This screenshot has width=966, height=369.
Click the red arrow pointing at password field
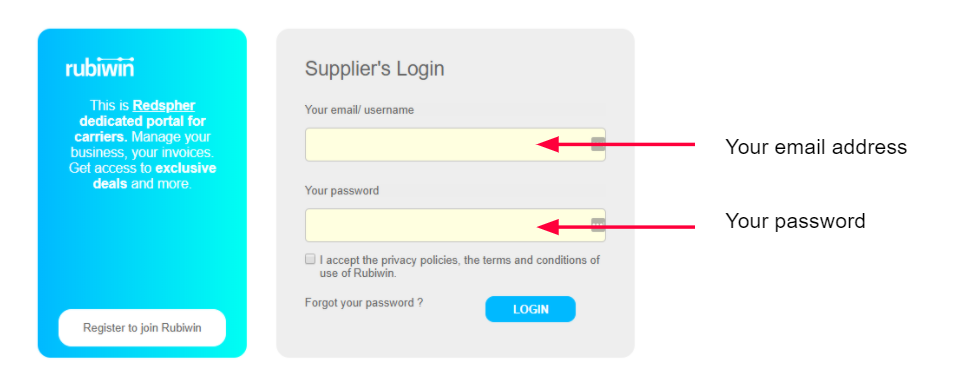[615, 227]
